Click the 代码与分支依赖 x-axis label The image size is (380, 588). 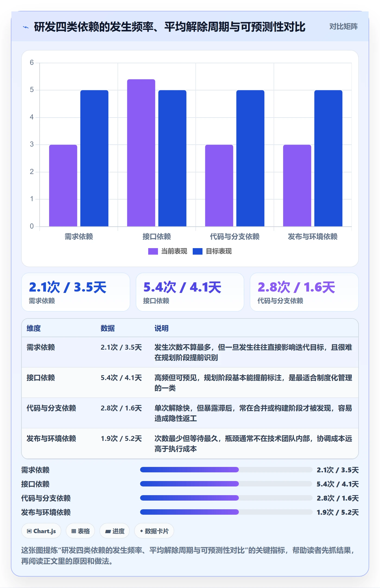click(x=235, y=237)
